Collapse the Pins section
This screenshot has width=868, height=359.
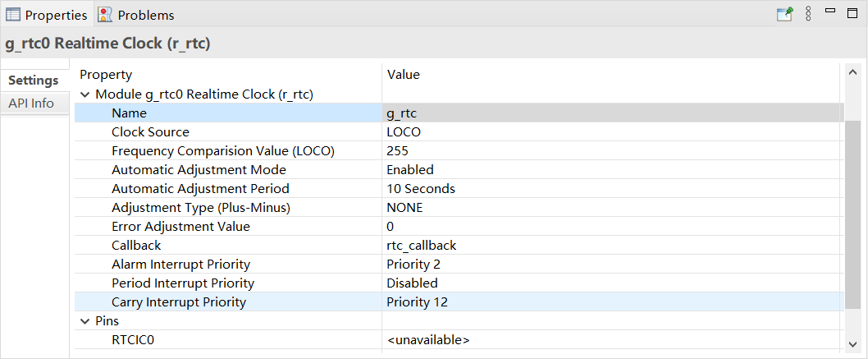pos(85,321)
